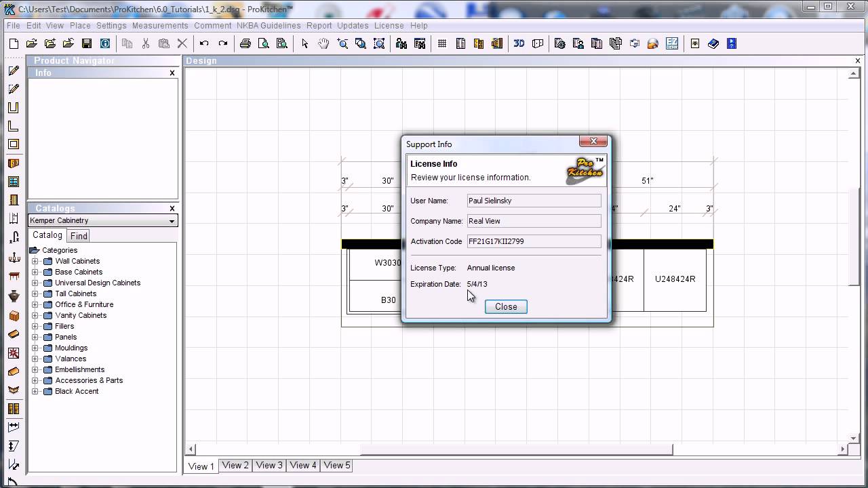The height and width of the screenshot is (488, 868).
Task: Click the horizontal scrollbar in Design view
Action: (516, 449)
